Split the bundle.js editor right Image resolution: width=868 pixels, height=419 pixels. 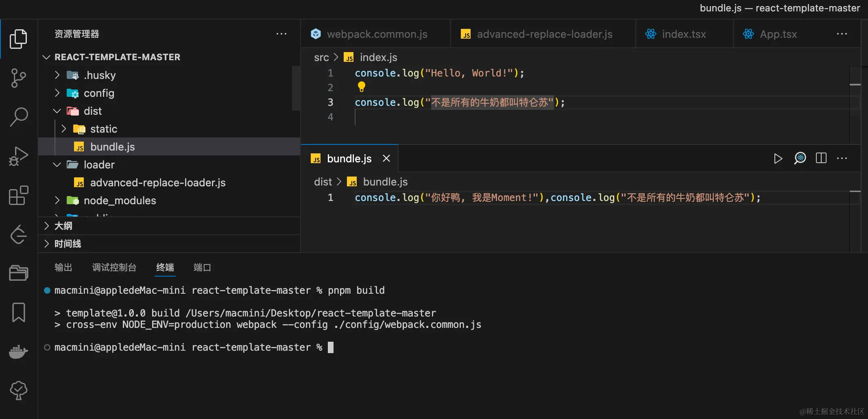click(821, 158)
